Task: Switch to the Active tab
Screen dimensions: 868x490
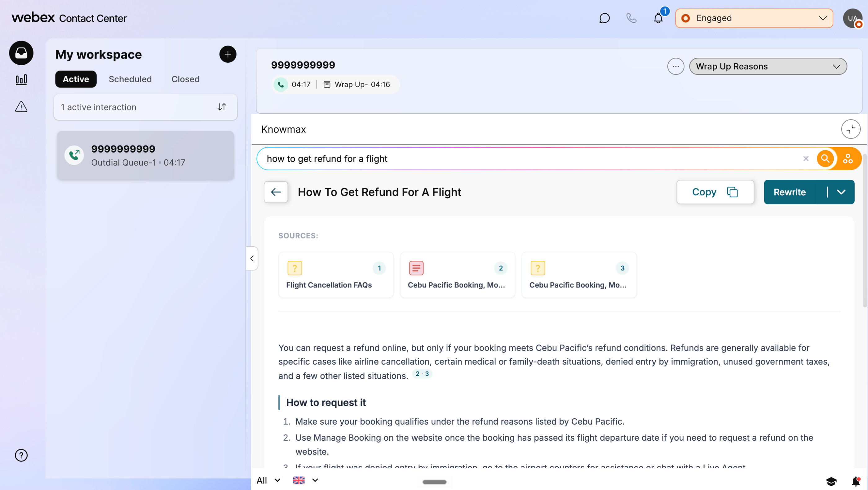Action: [x=76, y=79]
